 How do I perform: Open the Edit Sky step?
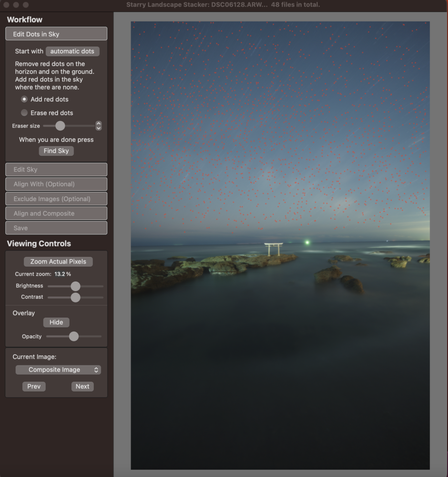click(56, 169)
